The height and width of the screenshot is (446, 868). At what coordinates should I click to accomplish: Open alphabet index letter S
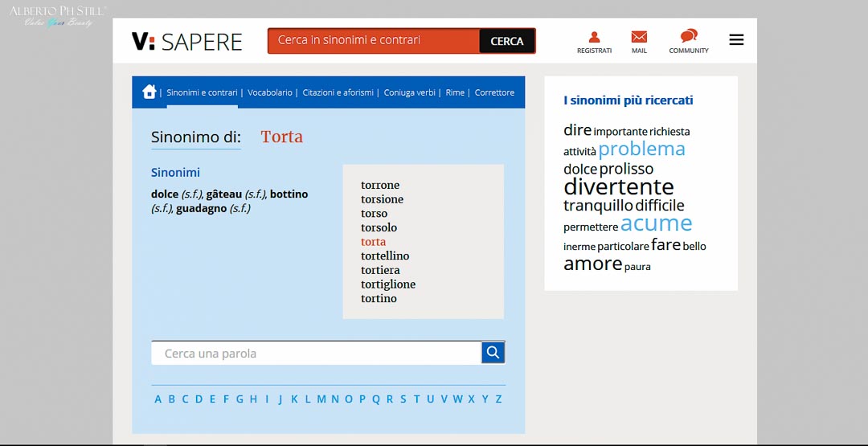tap(403, 399)
